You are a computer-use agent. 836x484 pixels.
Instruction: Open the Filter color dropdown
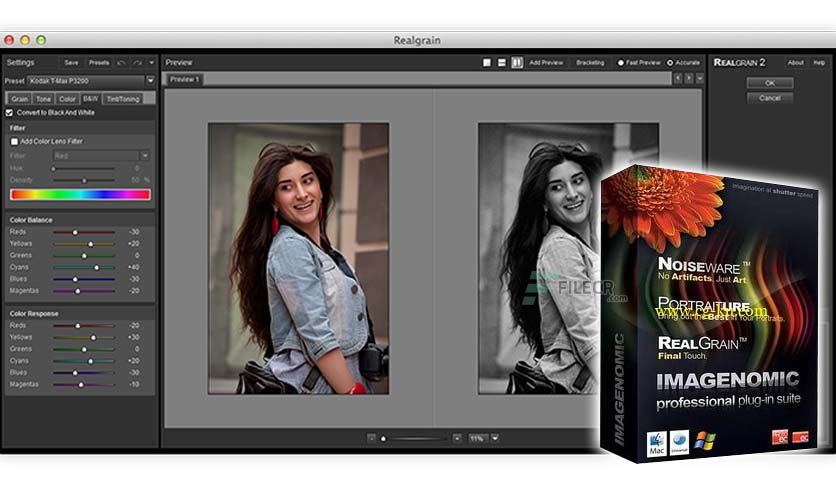tap(144, 156)
